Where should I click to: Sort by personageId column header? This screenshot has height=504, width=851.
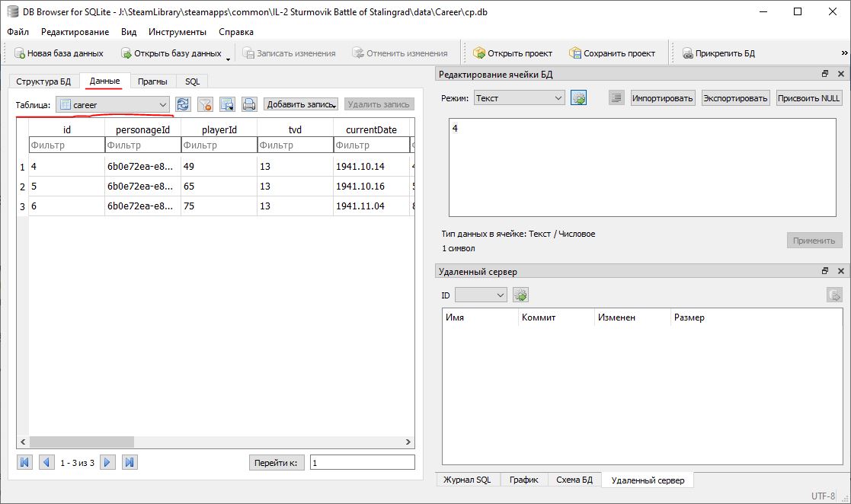(142, 129)
